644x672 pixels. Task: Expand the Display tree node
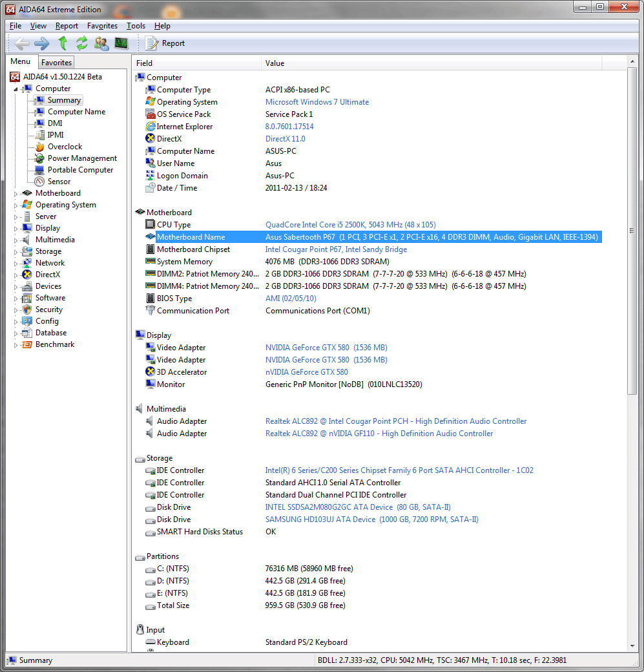coord(16,229)
